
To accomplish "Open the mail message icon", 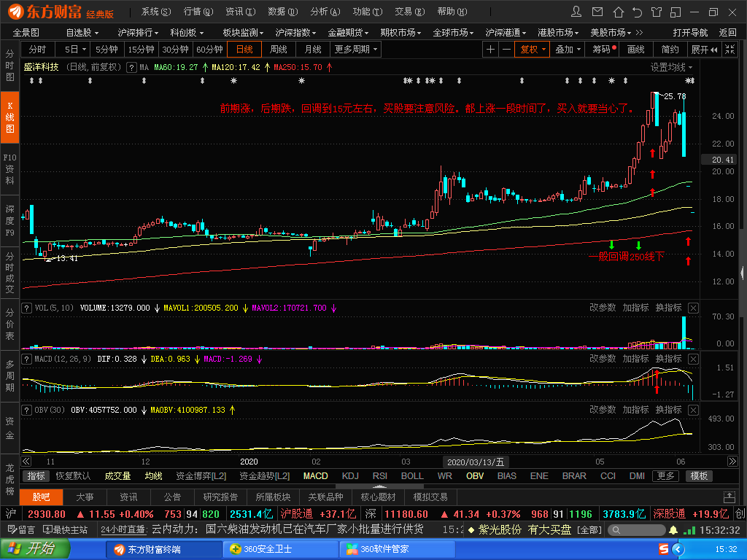I will click(598, 12).
